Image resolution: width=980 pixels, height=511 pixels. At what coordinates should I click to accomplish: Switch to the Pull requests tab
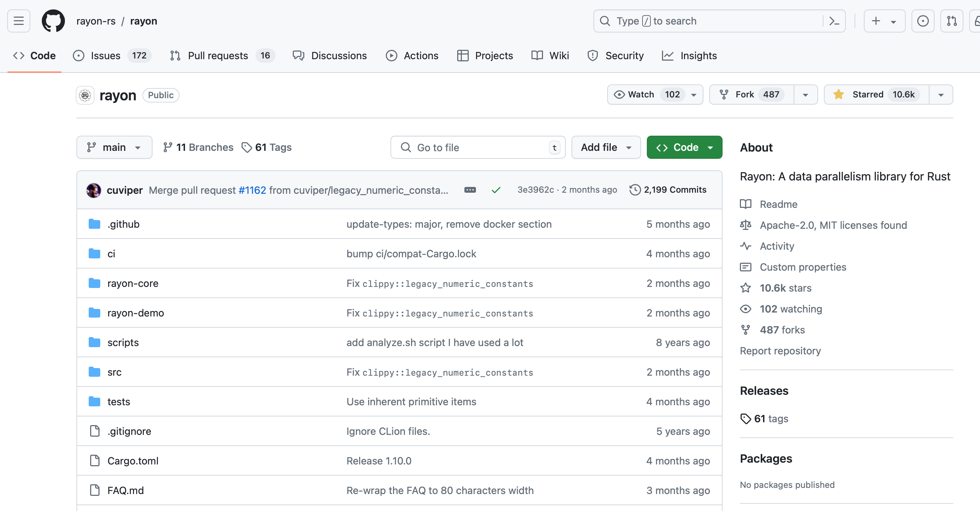(x=222, y=56)
